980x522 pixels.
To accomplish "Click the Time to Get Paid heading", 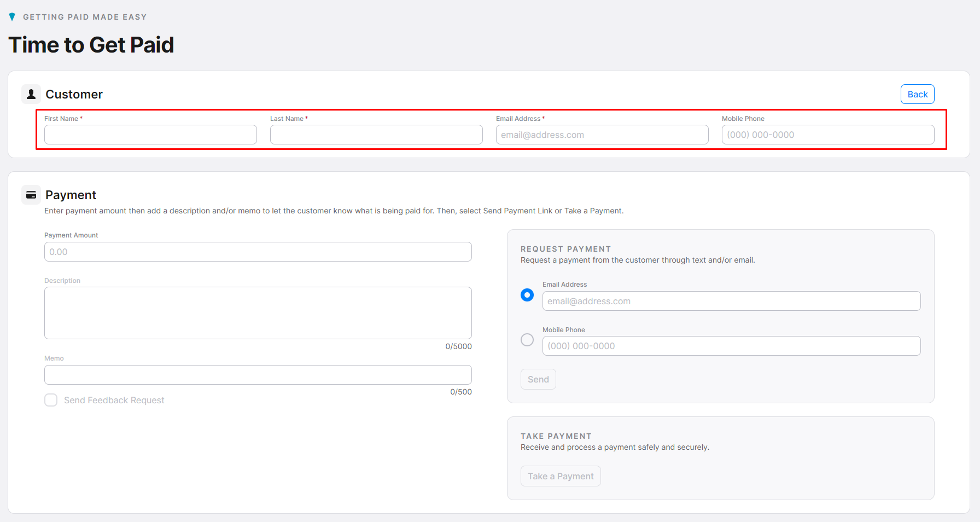I will (x=91, y=45).
